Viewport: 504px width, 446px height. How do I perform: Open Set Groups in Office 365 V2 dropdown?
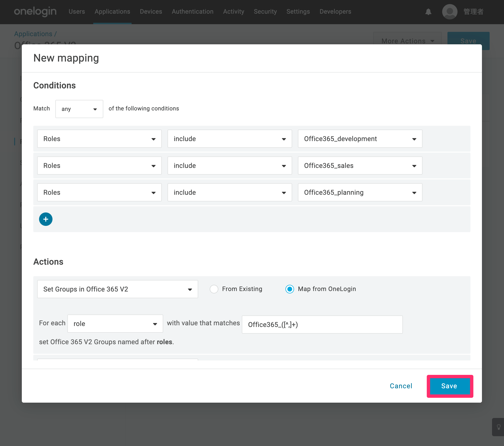click(118, 289)
